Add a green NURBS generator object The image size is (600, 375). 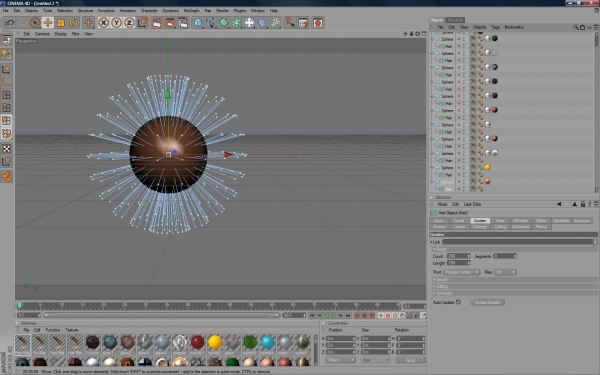223,23
